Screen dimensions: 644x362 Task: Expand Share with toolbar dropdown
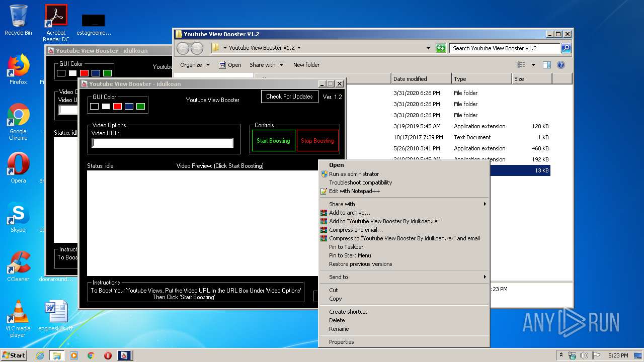(x=266, y=65)
